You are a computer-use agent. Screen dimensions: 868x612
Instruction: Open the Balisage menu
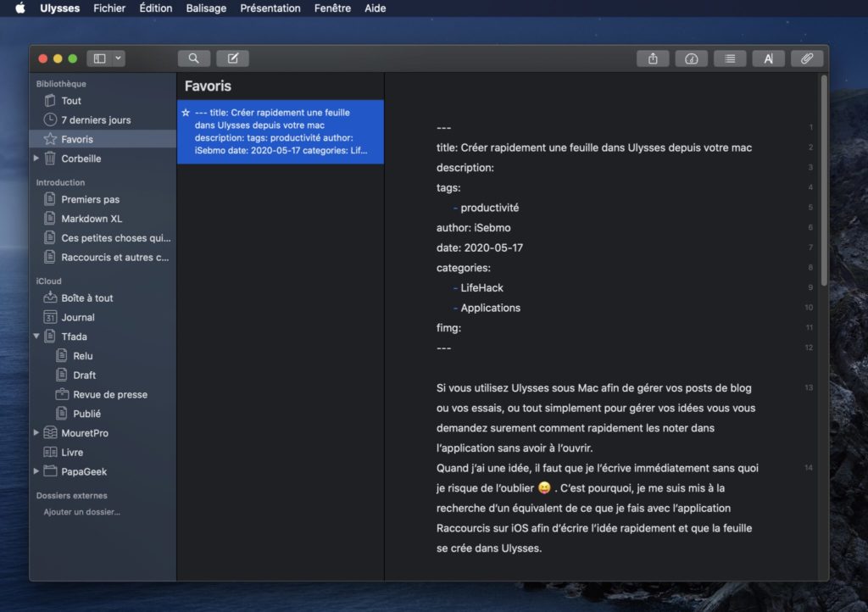coord(206,8)
